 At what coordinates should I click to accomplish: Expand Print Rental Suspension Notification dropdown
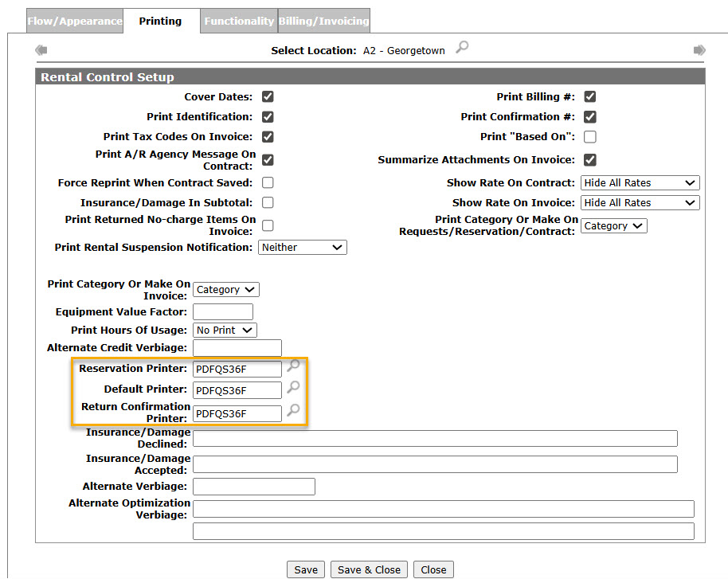[303, 248]
